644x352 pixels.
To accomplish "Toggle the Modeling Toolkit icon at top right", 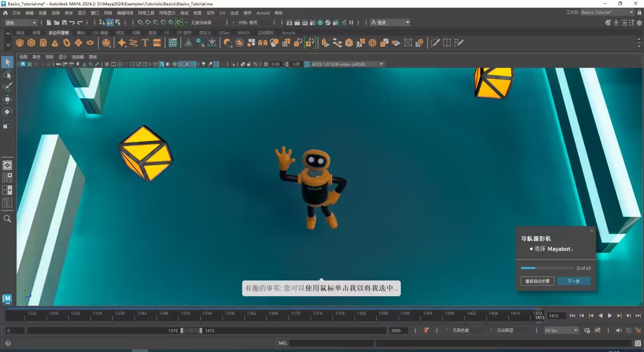I will click(609, 23).
